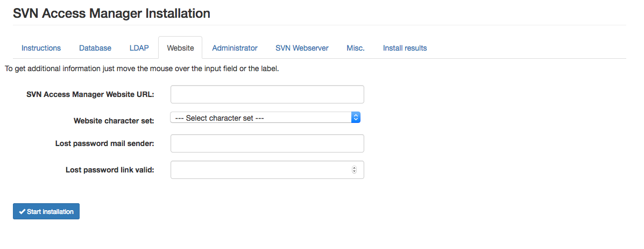Click the SVN Access Manager Installation heading
This screenshot has height=249, width=644.
[x=111, y=13]
